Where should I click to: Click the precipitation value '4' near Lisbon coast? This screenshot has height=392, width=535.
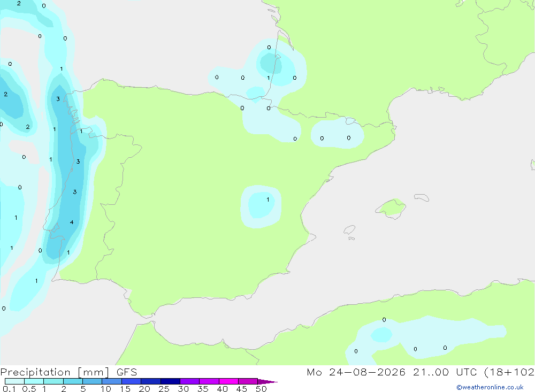tap(72, 222)
